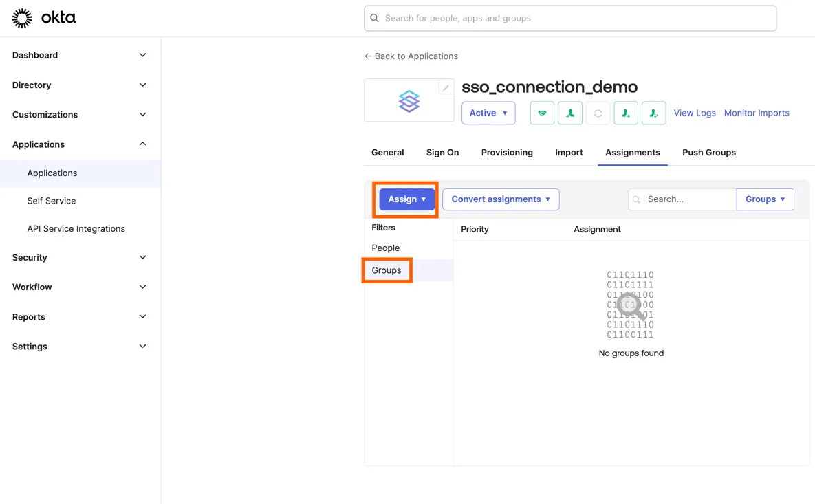Switch to the Provisioning tab
815x504 pixels.
(507, 152)
